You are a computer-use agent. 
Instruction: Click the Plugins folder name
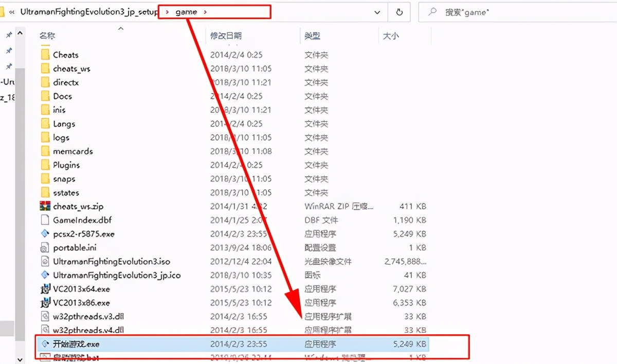[66, 165]
